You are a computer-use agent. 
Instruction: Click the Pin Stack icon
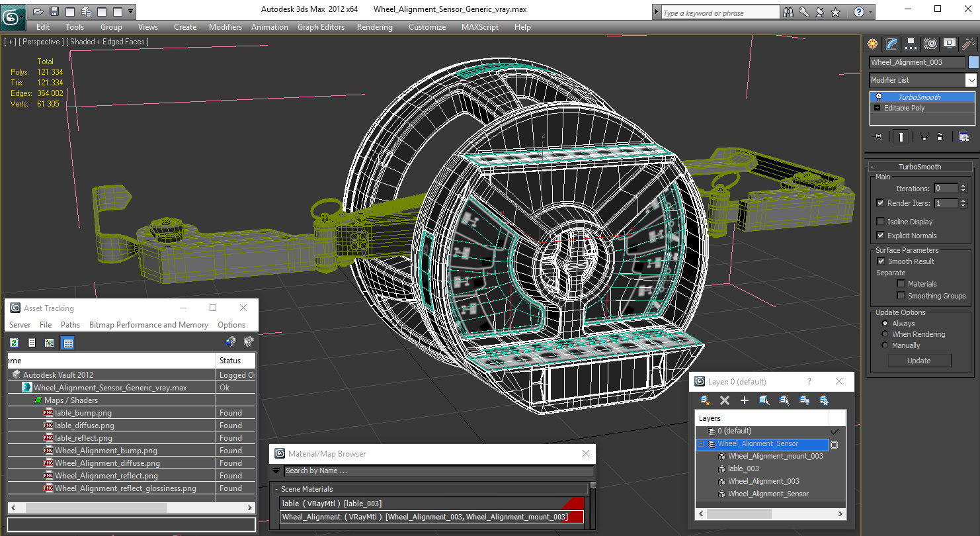(878, 137)
